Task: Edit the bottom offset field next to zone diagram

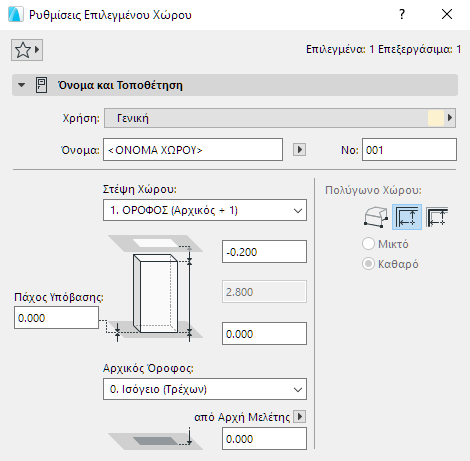Action: 264,333
